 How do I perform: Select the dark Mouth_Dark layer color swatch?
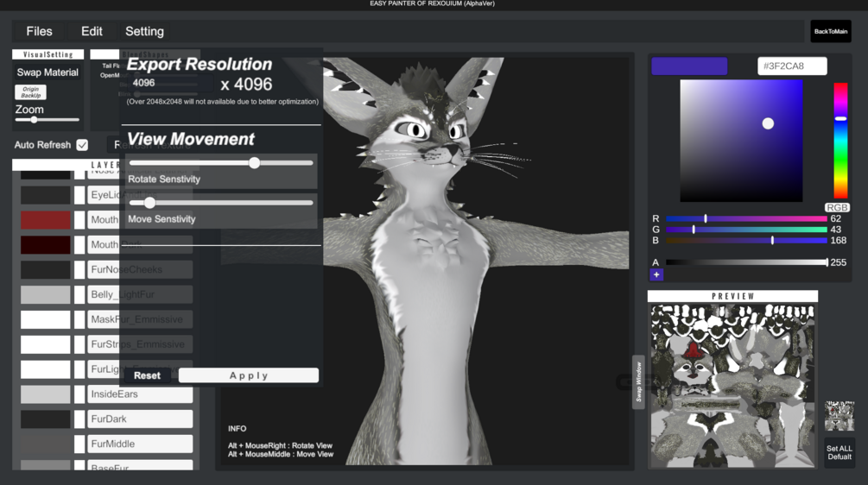click(46, 245)
